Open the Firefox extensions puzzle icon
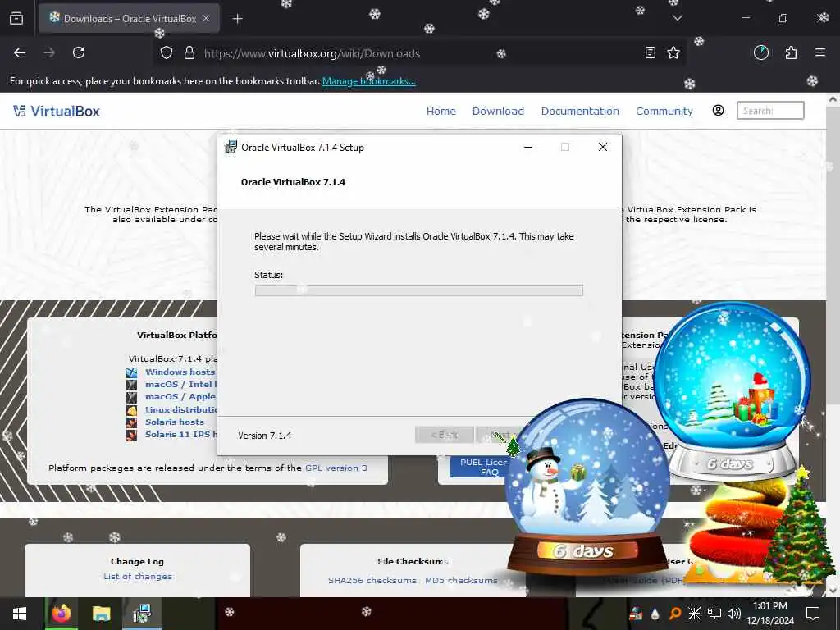Screen dimensions: 840x630 tap(791, 52)
